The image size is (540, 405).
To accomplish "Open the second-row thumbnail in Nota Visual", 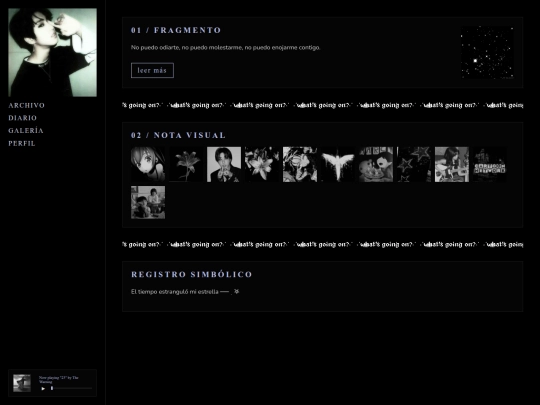I will coord(148,202).
